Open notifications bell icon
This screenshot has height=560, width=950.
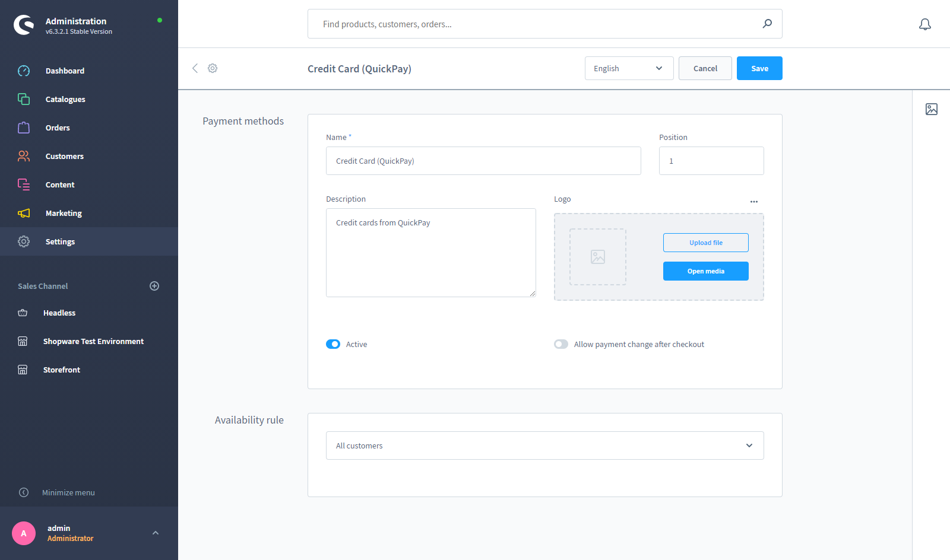coord(925,24)
